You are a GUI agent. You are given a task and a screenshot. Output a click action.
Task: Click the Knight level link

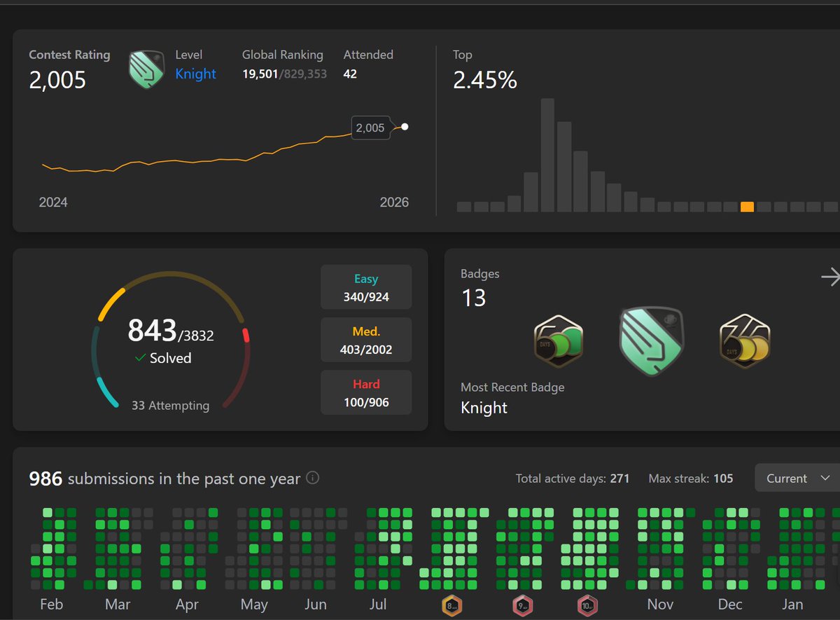195,74
